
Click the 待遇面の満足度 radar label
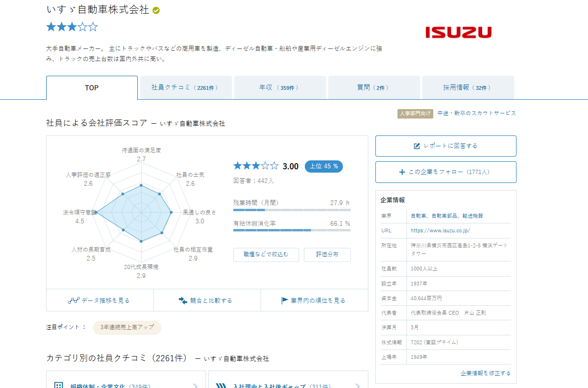141,150
